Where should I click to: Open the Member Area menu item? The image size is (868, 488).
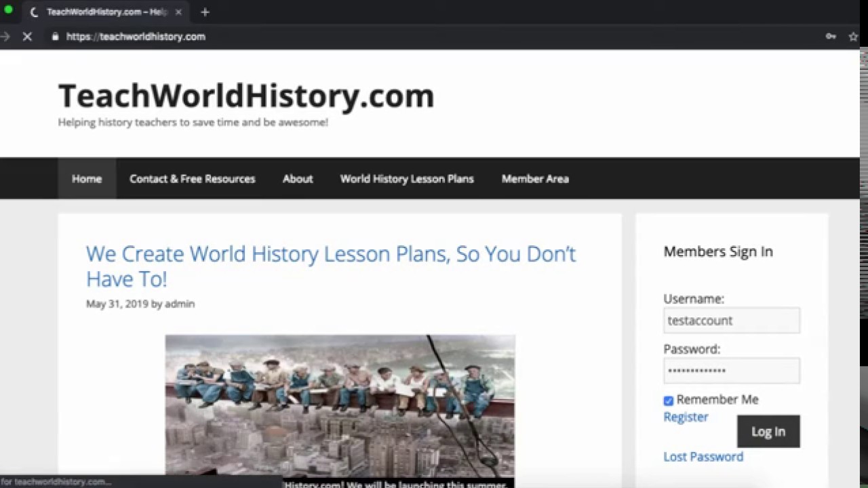(535, 179)
